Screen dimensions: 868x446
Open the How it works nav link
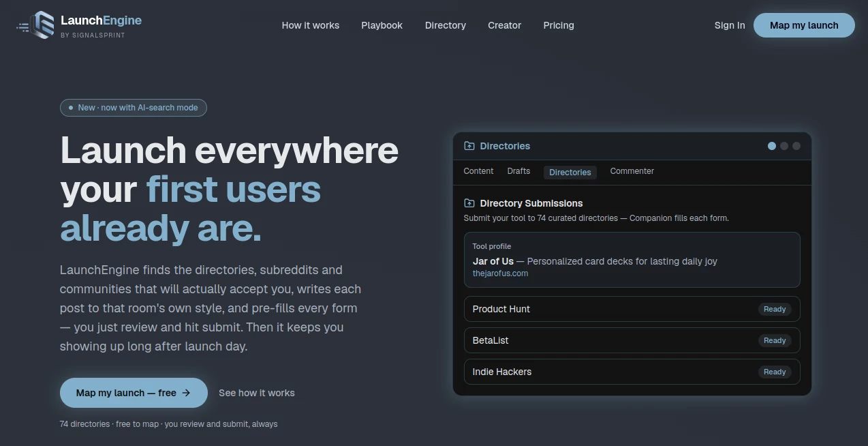point(311,25)
